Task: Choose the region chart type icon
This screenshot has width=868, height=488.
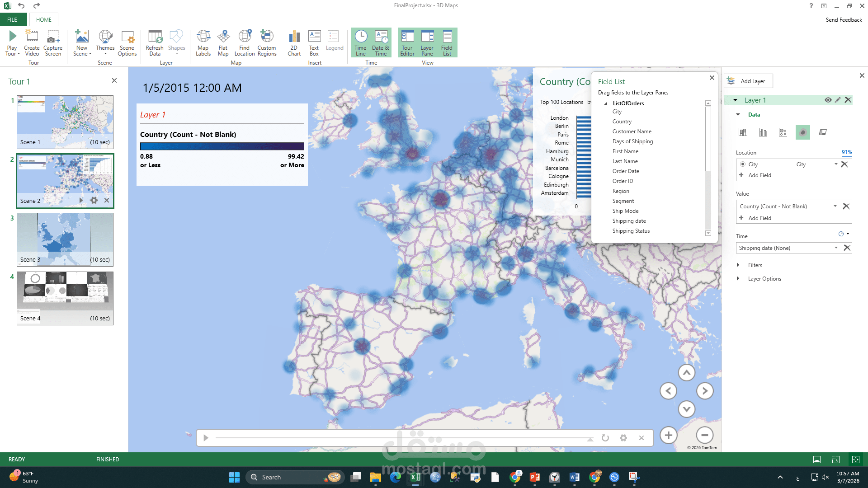Action: (823, 132)
